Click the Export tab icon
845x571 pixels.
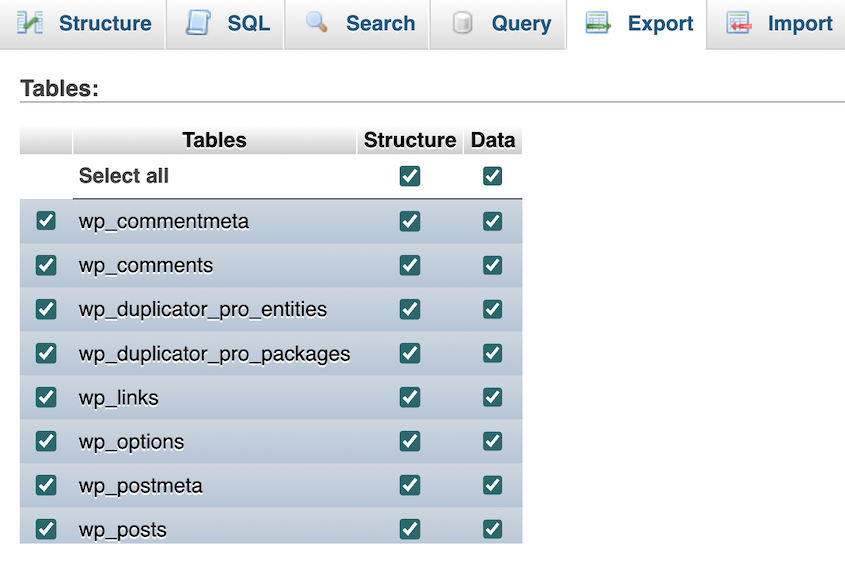click(598, 23)
